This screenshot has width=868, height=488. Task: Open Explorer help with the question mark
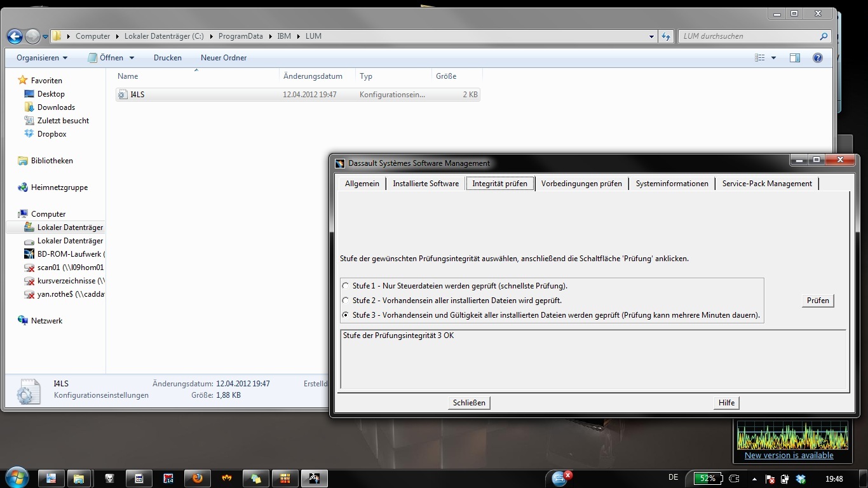(x=818, y=58)
